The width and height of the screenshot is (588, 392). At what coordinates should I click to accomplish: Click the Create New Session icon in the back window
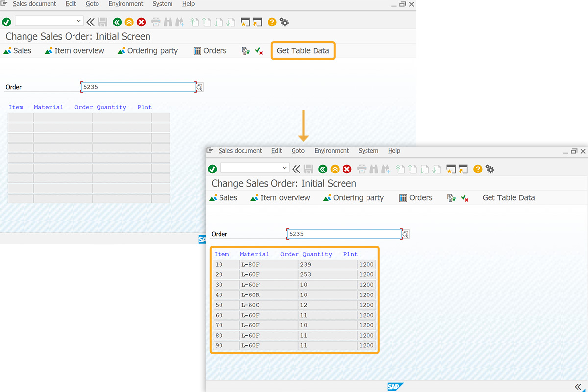click(x=245, y=22)
